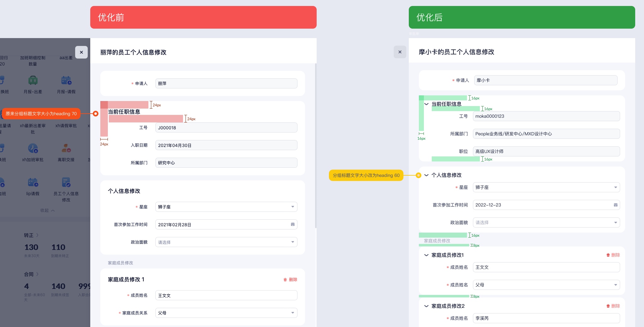Screen dimensions: 644x327
Task: Open the 月报-请假 calendar icon
Action: pos(66,81)
